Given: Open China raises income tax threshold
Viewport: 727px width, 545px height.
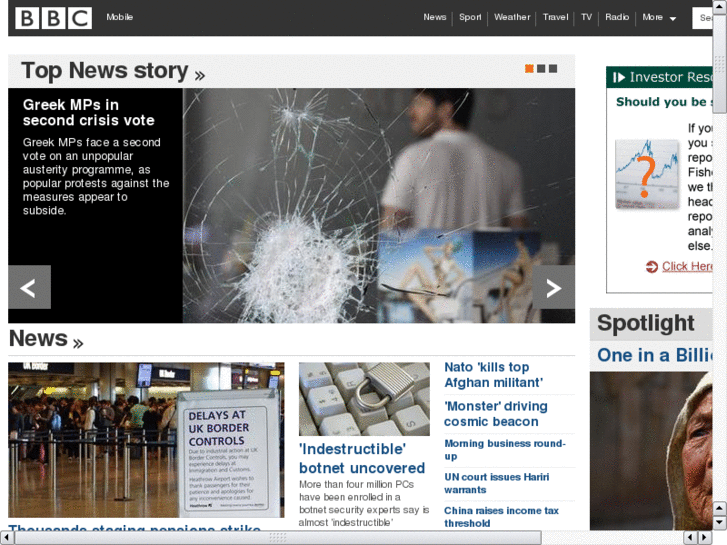Looking at the screenshot, I should [x=501, y=517].
